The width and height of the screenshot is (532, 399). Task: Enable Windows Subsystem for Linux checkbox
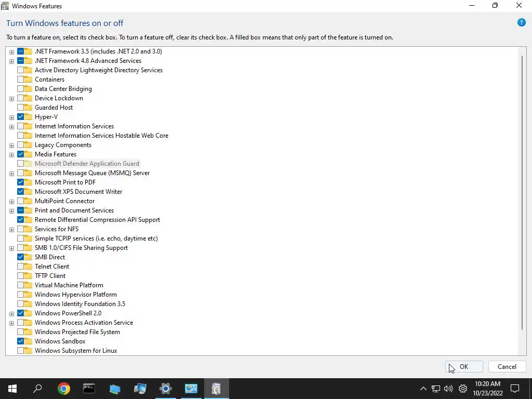[x=20, y=351]
